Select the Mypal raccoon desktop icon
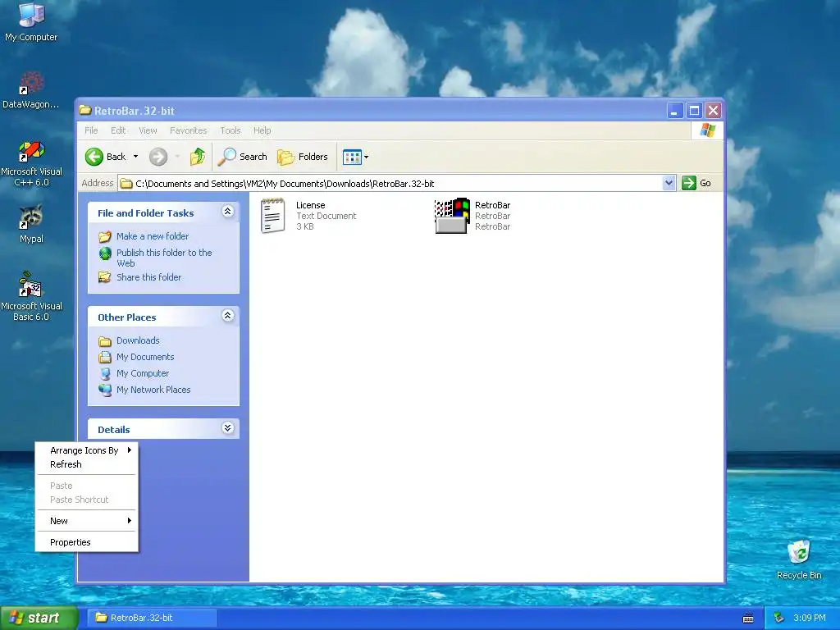 point(31,224)
